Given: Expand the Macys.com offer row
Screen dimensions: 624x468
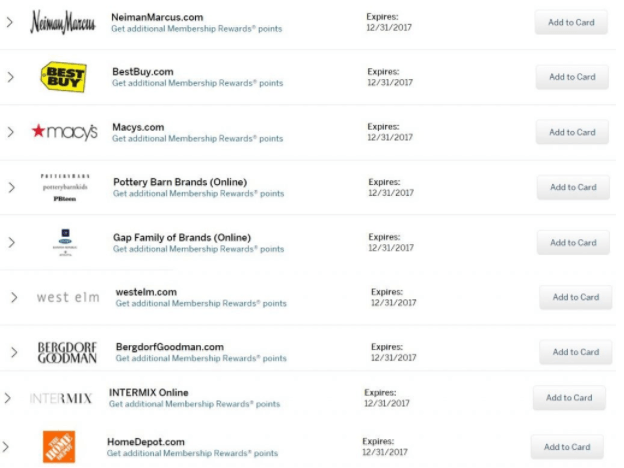Looking at the screenshot, I should click(11, 132).
